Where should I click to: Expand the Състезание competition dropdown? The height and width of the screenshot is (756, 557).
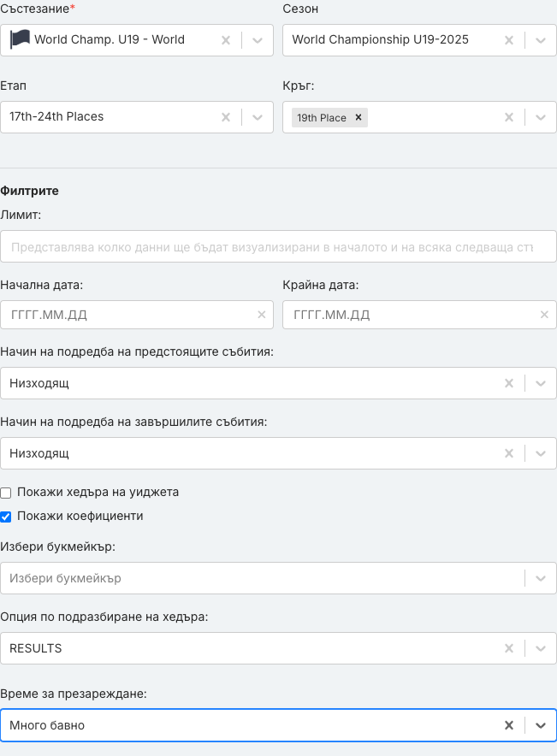pos(258,40)
